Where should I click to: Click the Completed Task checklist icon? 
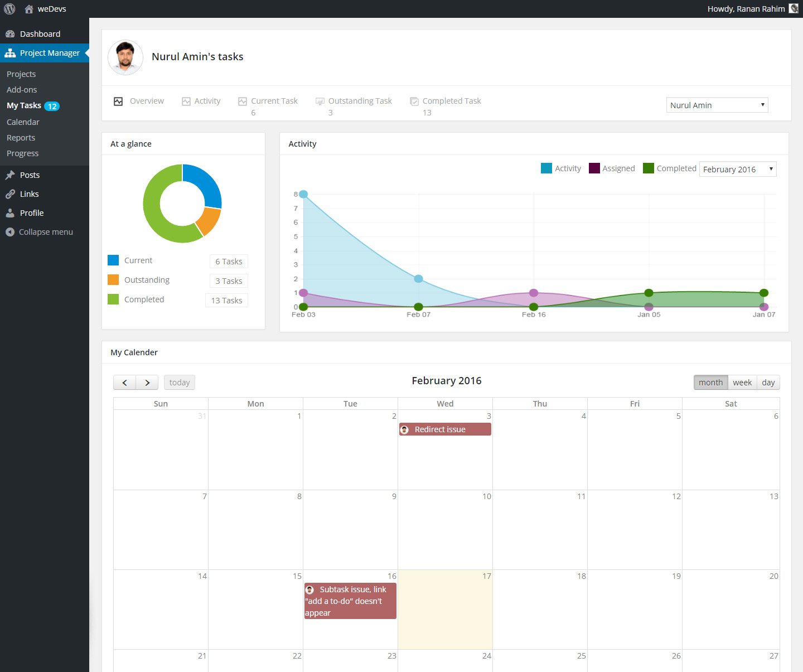[414, 101]
